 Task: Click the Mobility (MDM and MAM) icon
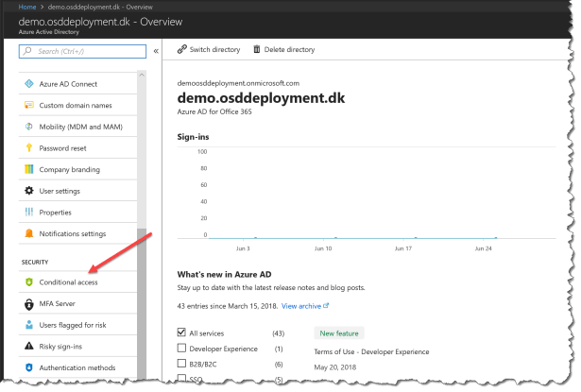(x=29, y=127)
